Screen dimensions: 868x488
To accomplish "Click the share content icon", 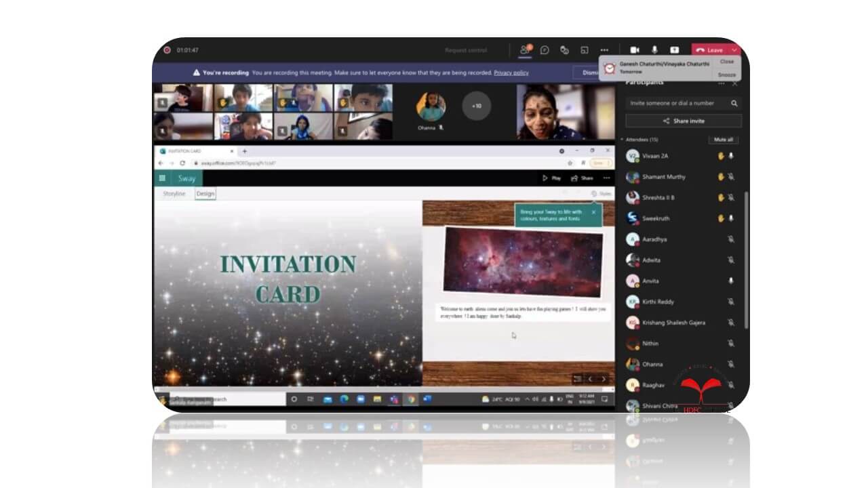I will tap(674, 50).
